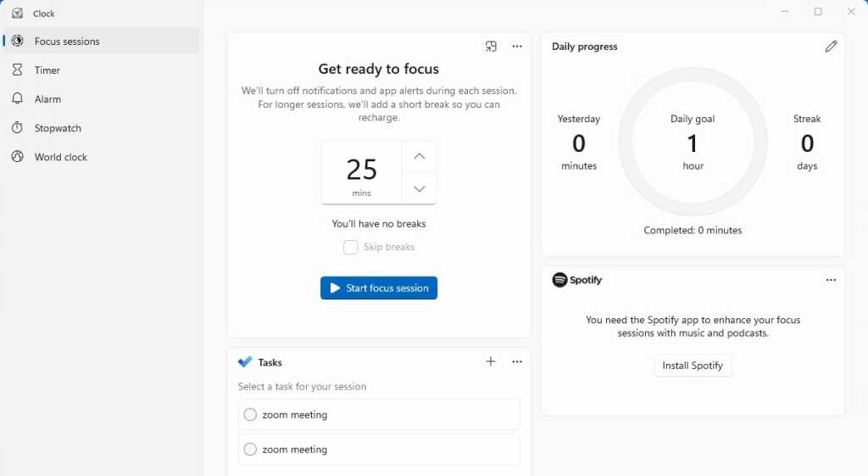Viewport: 868px width, 476px height.
Task: Open the Timer section
Action: pyautogui.click(x=47, y=70)
